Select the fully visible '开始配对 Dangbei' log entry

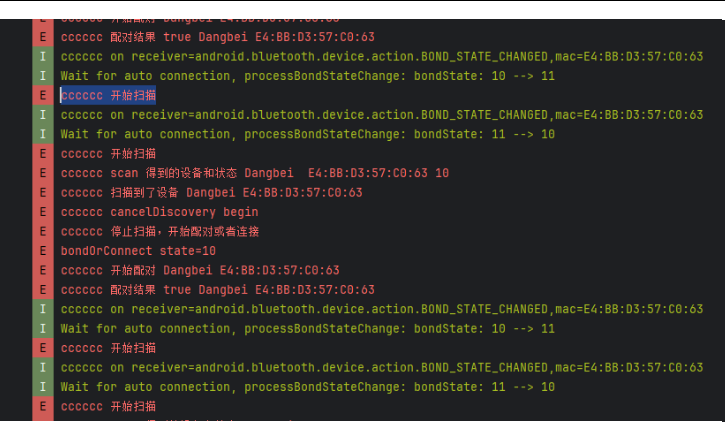click(200, 270)
